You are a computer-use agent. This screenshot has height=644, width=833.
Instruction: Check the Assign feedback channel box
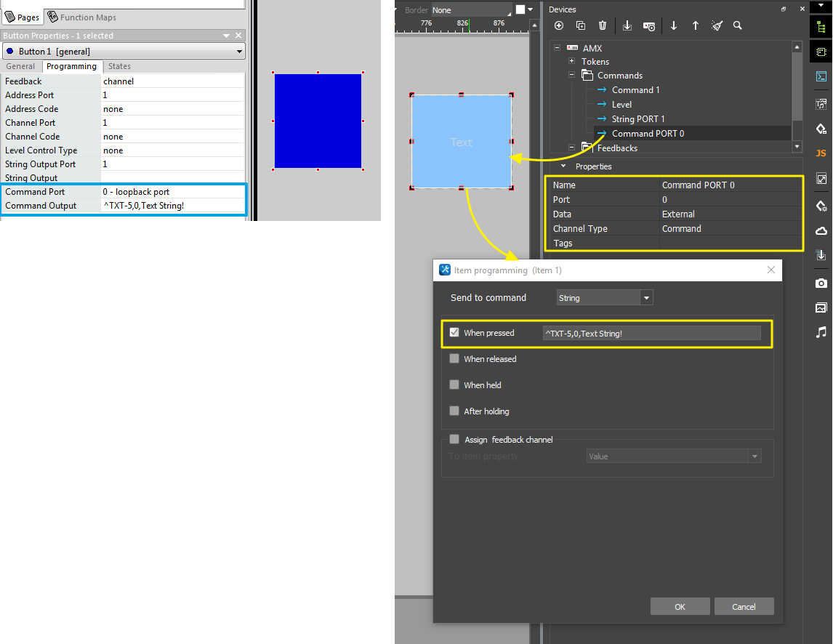click(454, 439)
